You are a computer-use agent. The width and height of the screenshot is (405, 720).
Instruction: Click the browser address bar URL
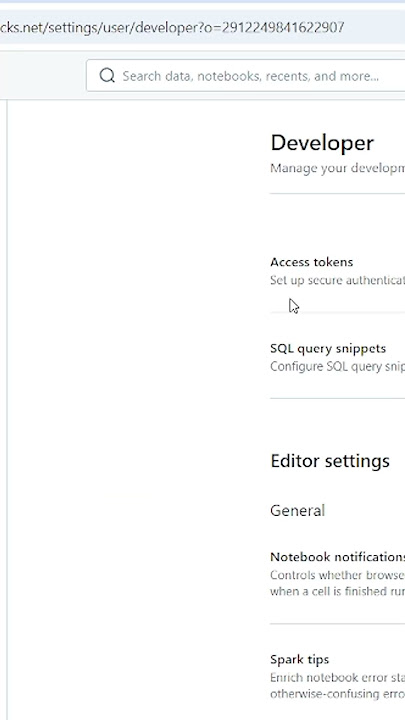point(172,28)
